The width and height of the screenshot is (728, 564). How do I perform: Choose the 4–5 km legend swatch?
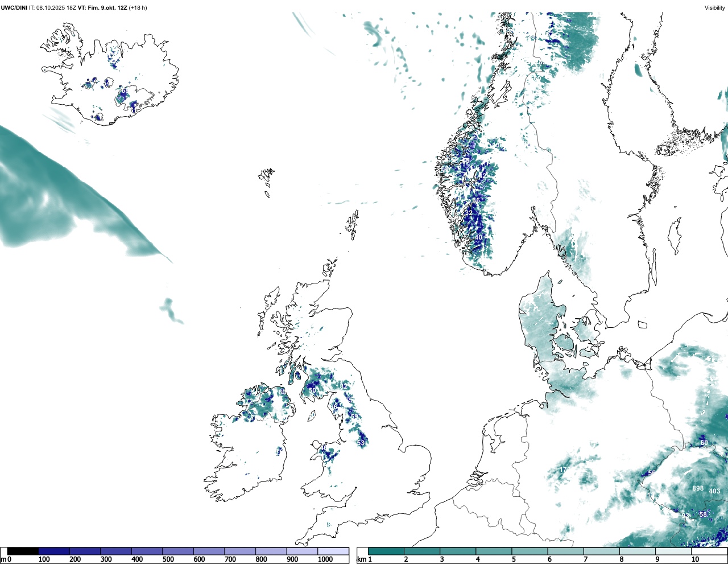494,551
